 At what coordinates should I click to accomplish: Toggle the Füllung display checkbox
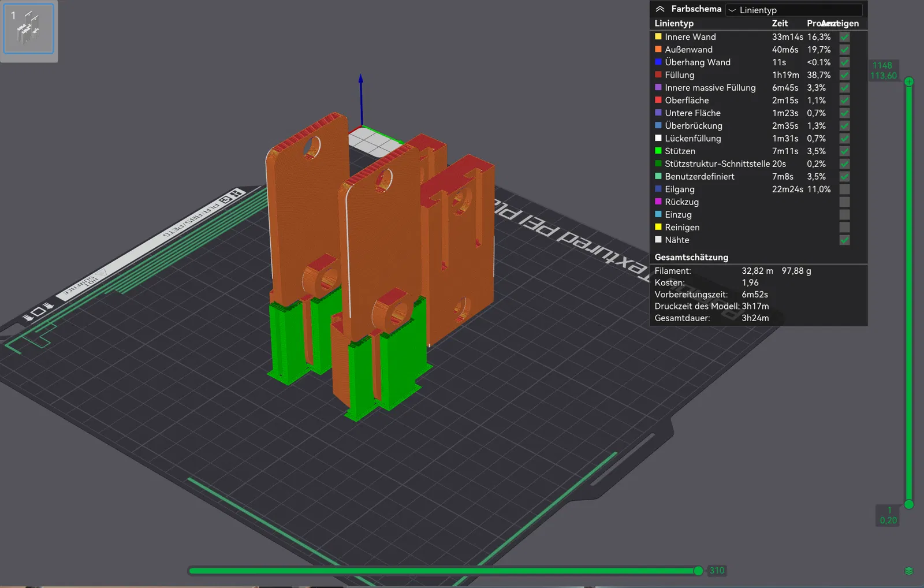pyautogui.click(x=844, y=75)
